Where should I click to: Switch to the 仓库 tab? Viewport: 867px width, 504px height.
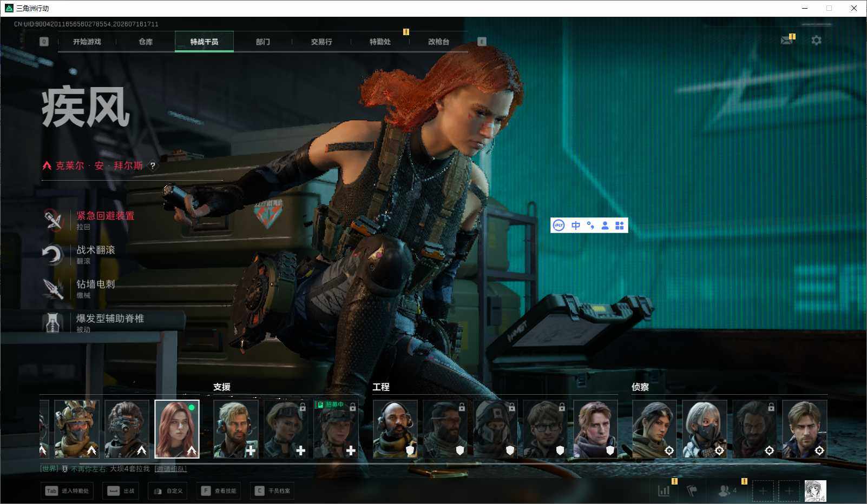(146, 42)
